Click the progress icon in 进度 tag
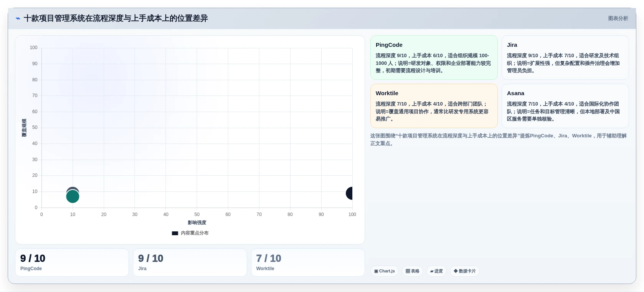Screen dimensions: 644x292 point(432,271)
